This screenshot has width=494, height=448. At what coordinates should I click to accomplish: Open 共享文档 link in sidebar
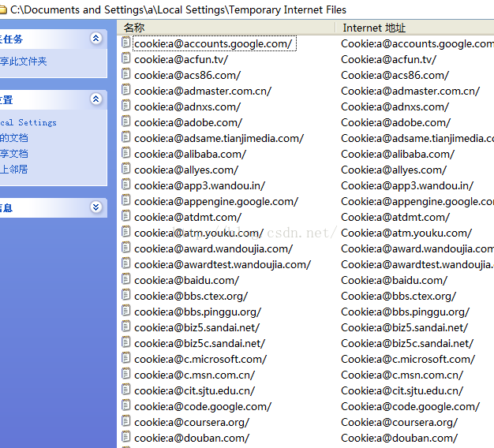14,154
